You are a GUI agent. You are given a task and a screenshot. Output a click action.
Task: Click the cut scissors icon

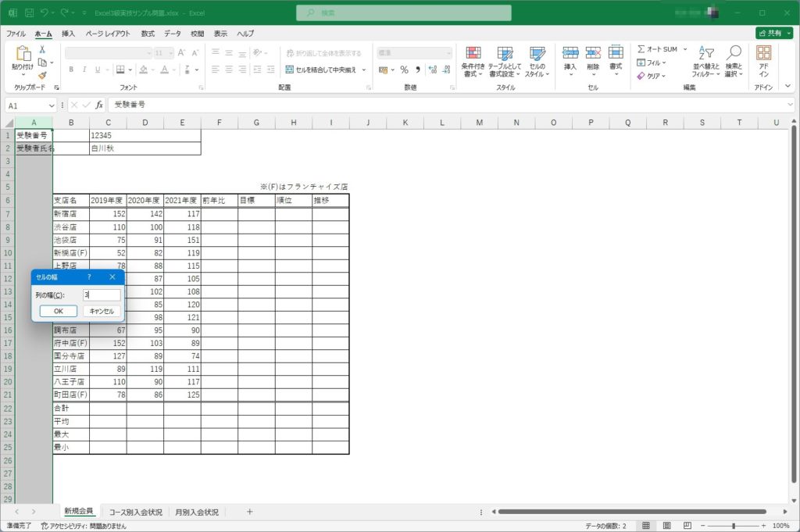(x=42, y=49)
